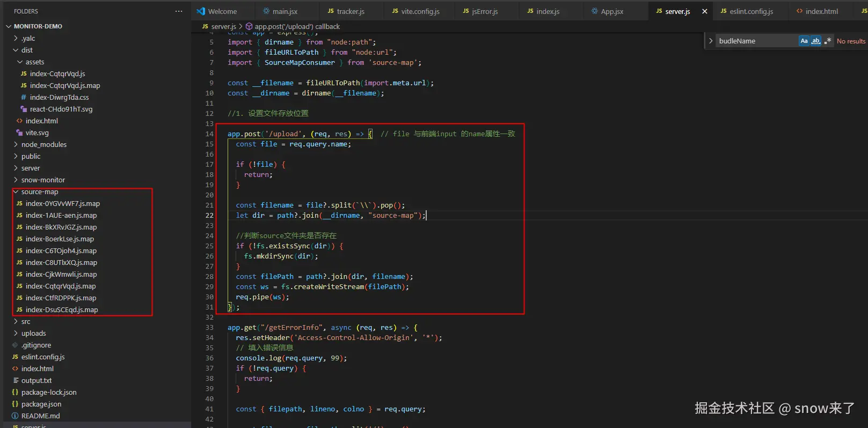Click server.js in the breadcrumb
The height and width of the screenshot is (428, 868).
(223, 26)
